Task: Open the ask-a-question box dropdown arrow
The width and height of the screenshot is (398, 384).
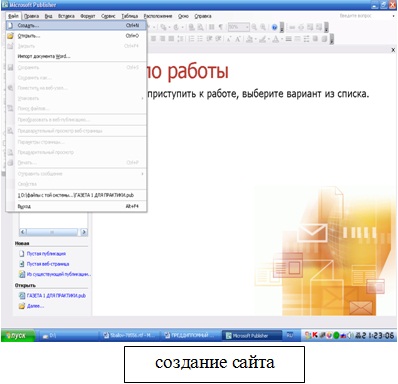Action: click(x=393, y=16)
